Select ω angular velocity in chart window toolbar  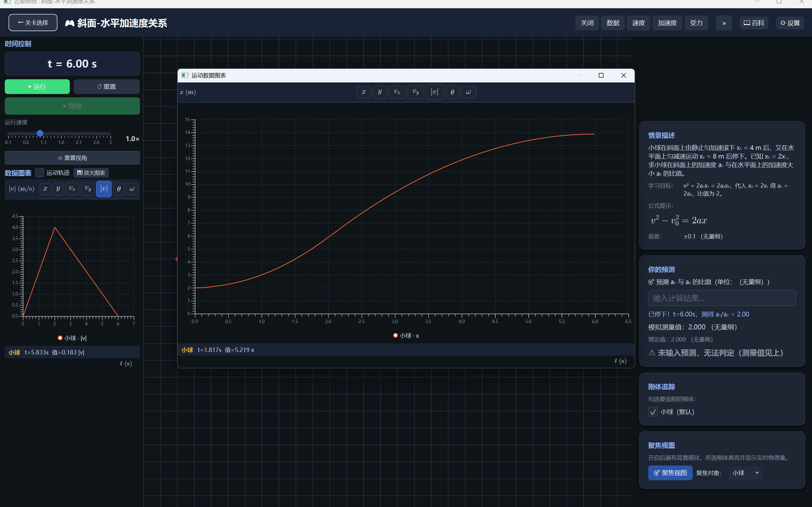pyautogui.click(x=468, y=92)
